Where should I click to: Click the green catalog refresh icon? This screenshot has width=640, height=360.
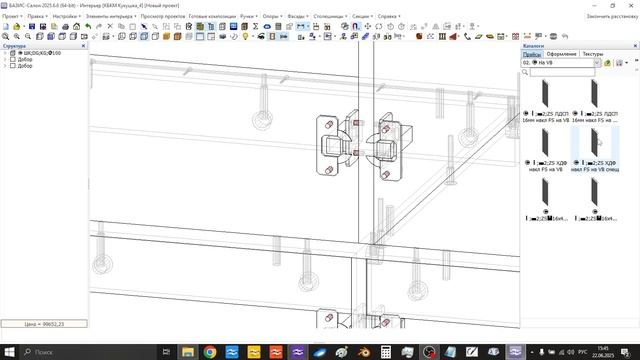[x=607, y=63]
